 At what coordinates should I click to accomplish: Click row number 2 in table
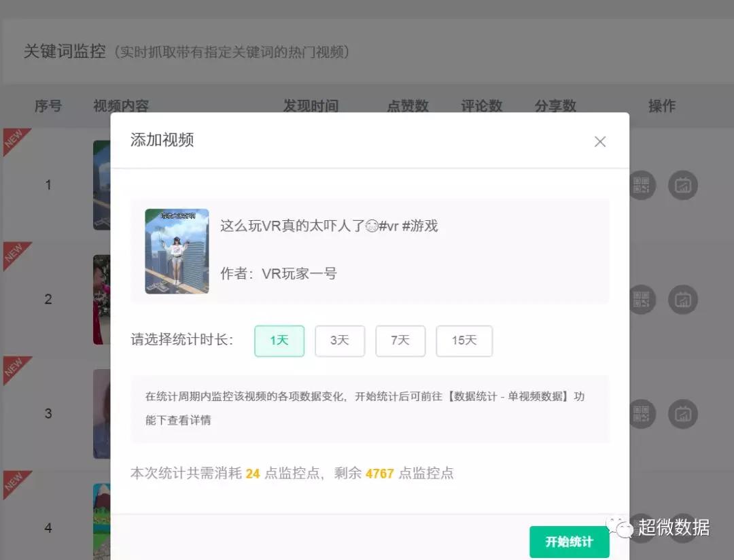click(x=48, y=299)
